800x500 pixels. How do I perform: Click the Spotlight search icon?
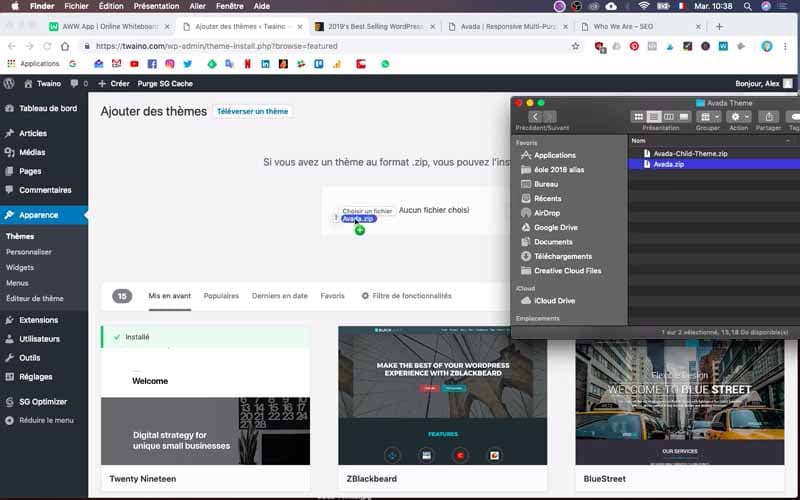tap(747, 6)
